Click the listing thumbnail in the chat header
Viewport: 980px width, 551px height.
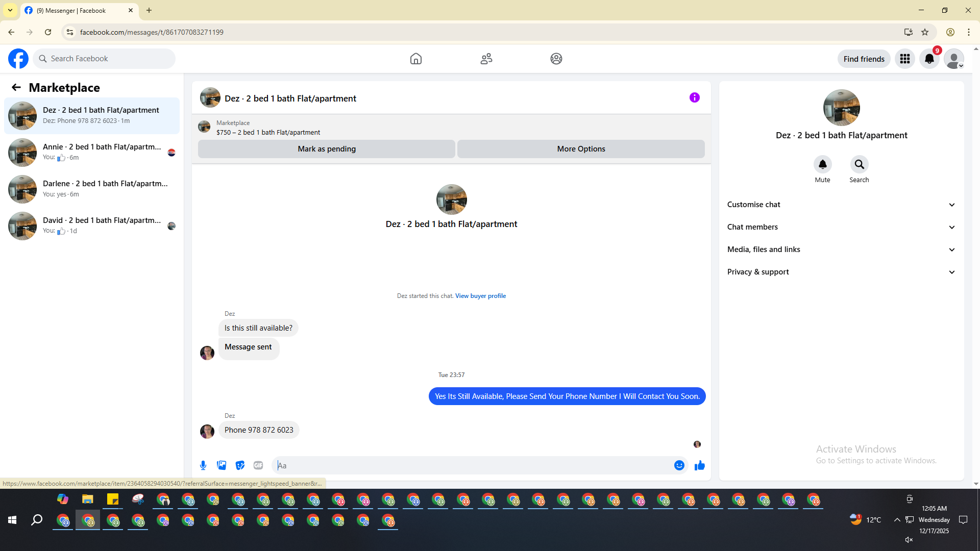point(210,97)
